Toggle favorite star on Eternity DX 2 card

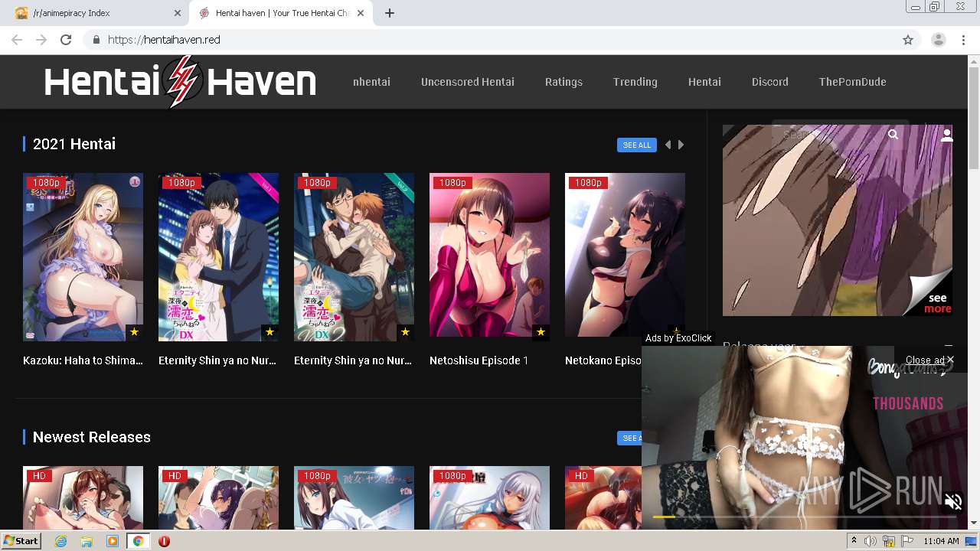point(405,332)
